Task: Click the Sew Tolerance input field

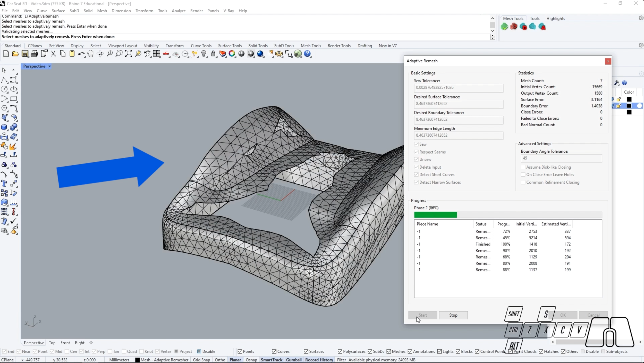Action: coord(459,88)
